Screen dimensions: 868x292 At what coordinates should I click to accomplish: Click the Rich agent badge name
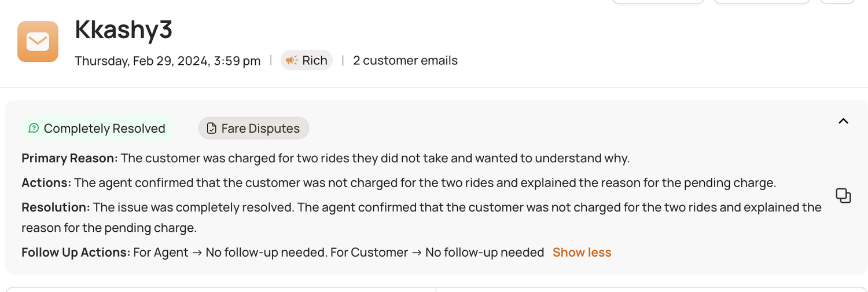tap(314, 60)
